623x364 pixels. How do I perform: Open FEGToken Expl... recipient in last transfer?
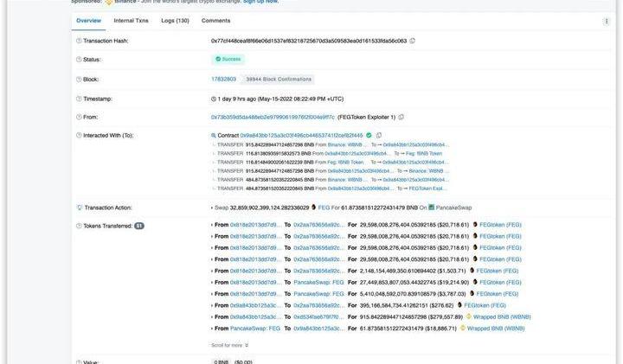point(427,188)
